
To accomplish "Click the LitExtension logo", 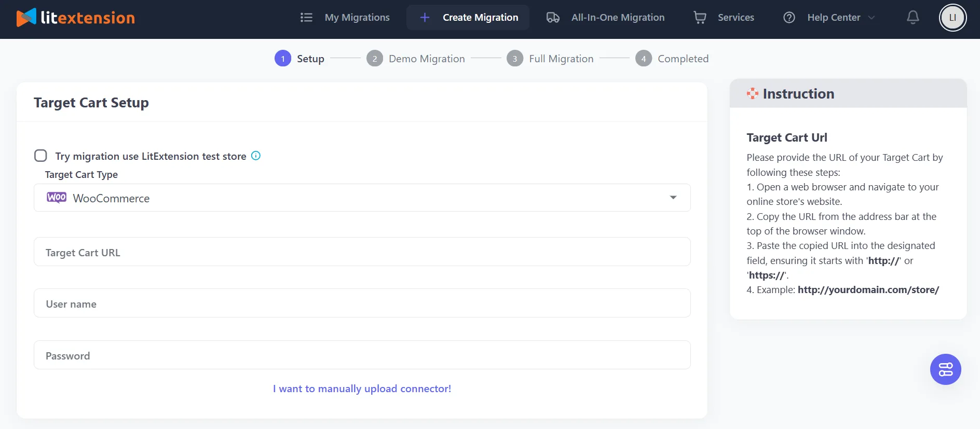I will (76, 18).
